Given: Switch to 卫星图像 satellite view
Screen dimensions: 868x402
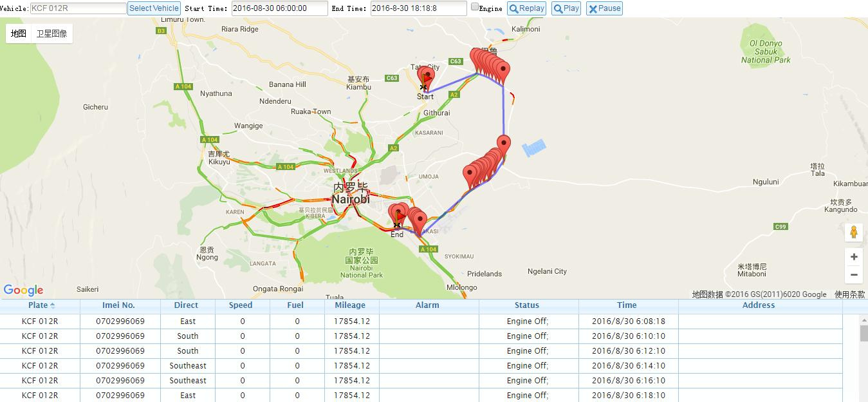Looking at the screenshot, I should [x=51, y=33].
